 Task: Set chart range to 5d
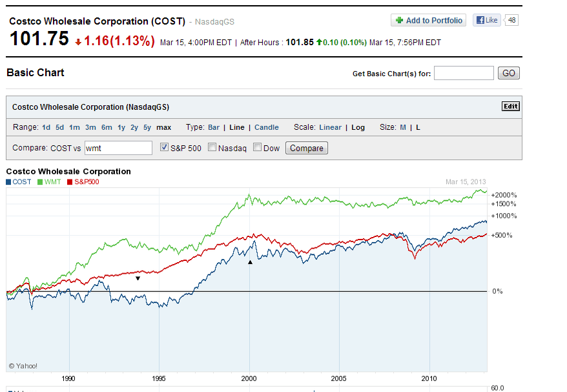[59, 127]
